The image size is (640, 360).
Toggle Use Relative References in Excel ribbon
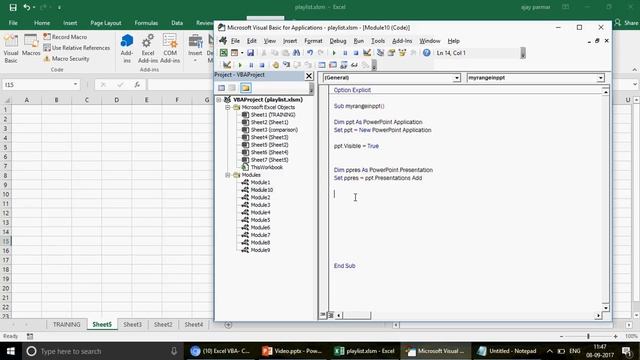click(77, 48)
